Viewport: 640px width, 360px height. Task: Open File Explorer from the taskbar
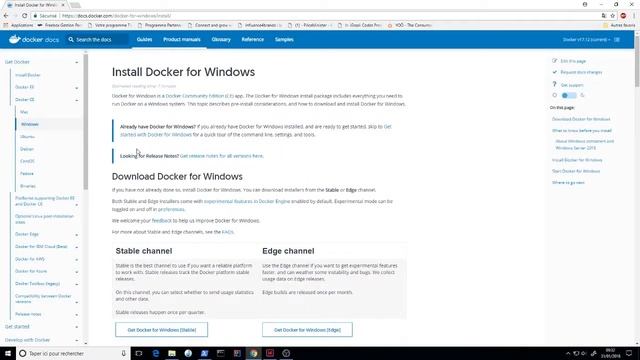pyautogui.click(x=172, y=353)
